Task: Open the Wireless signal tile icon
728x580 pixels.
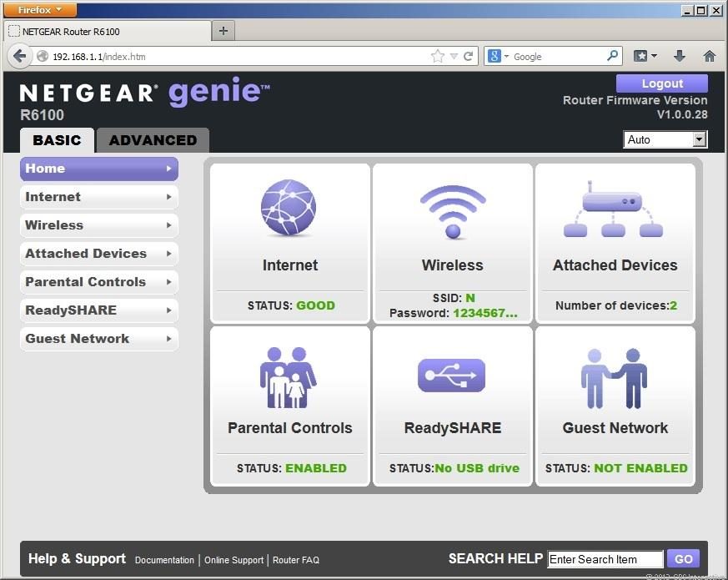Action: pyautogui.click(x=453, y=211)
